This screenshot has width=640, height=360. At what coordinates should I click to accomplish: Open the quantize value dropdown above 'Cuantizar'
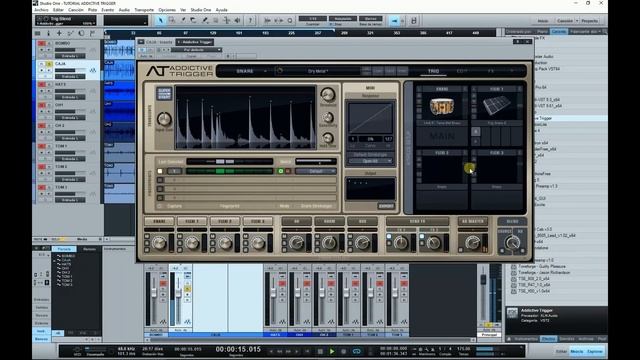click(x=313, y=18)
